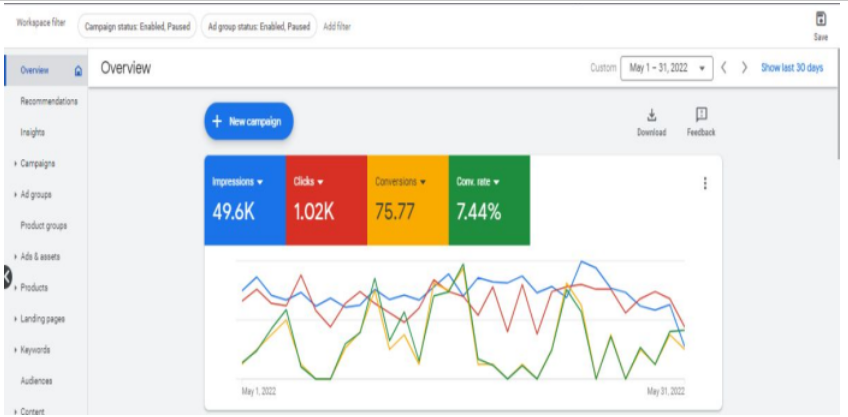Image resolution: width=848 pixels, height=417 pixels.
Task: Open the date range dropdown May 1–31, 2022
Action: pyautogui.click(x=667, y=68)
